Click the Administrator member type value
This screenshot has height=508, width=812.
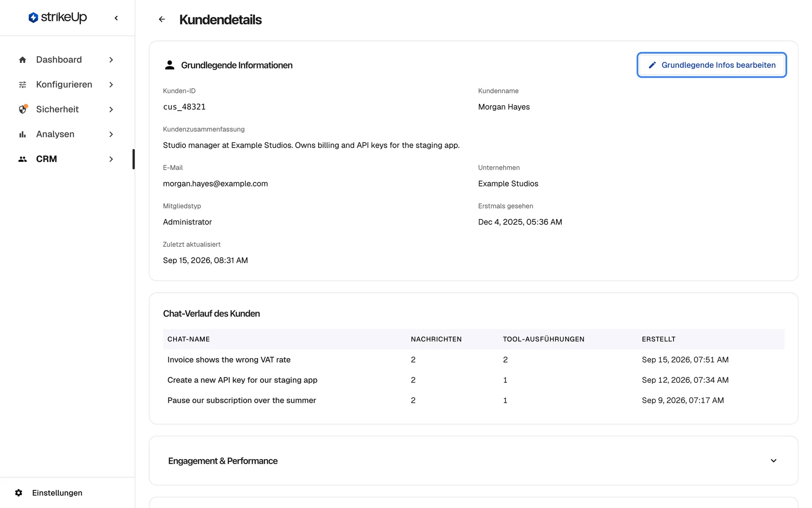[187, 222]
